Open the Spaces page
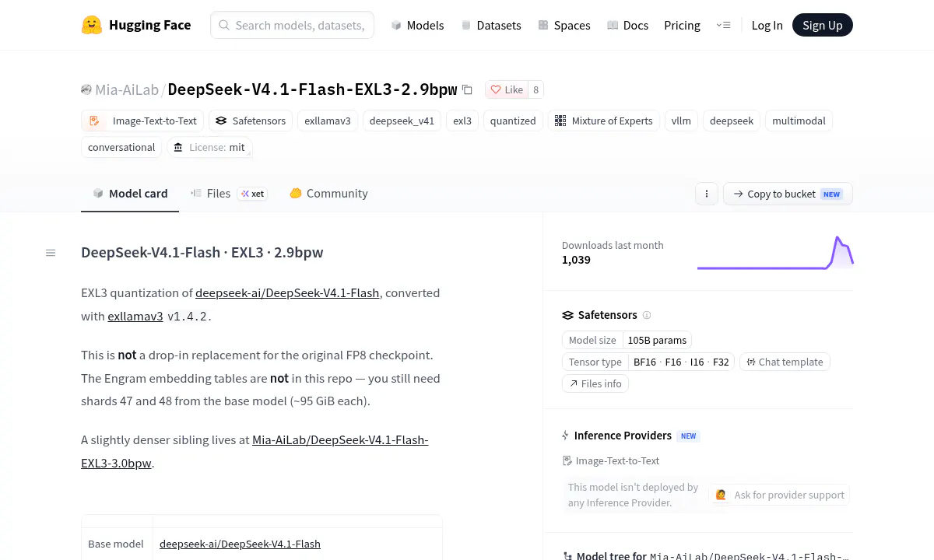Screen dimensions: 934x560 (564, 25)
